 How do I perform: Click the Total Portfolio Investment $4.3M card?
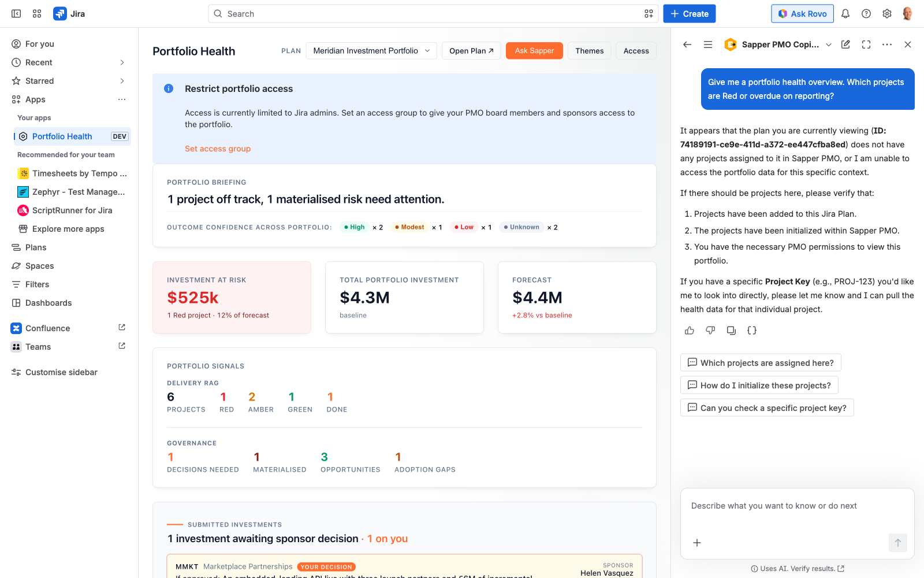tap(404, 298)
